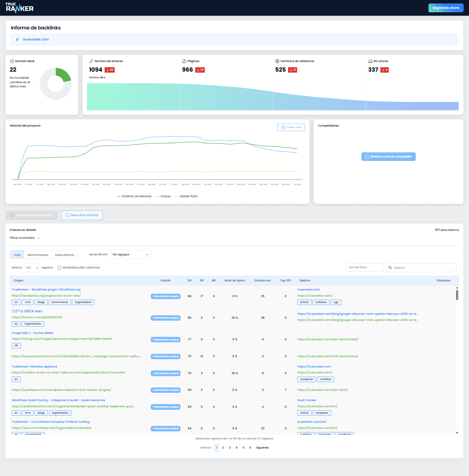Viewport: 469px width, 476px height.
Task: Click the note icon in Añadir nota
Action: click(x=283, y=127)
